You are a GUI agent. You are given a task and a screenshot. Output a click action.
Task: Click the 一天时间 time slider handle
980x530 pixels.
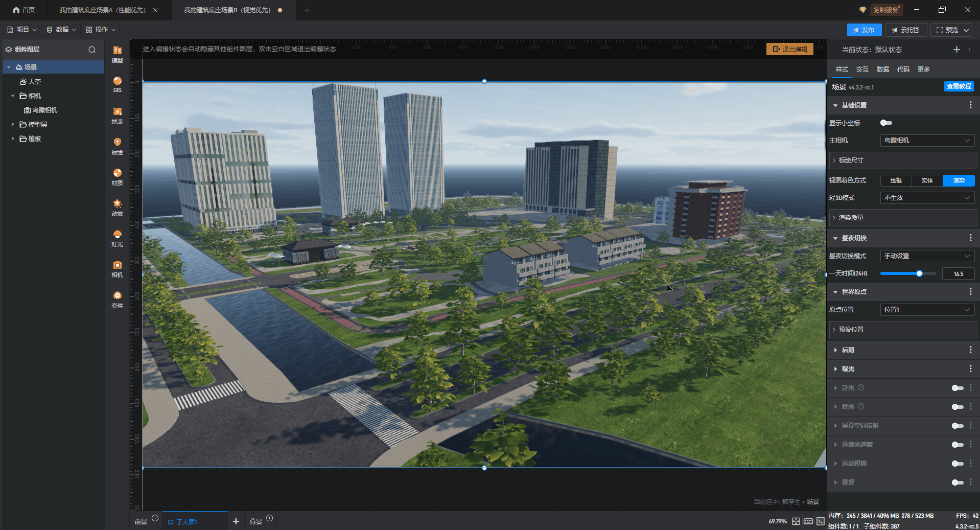(x=919, y=273)
